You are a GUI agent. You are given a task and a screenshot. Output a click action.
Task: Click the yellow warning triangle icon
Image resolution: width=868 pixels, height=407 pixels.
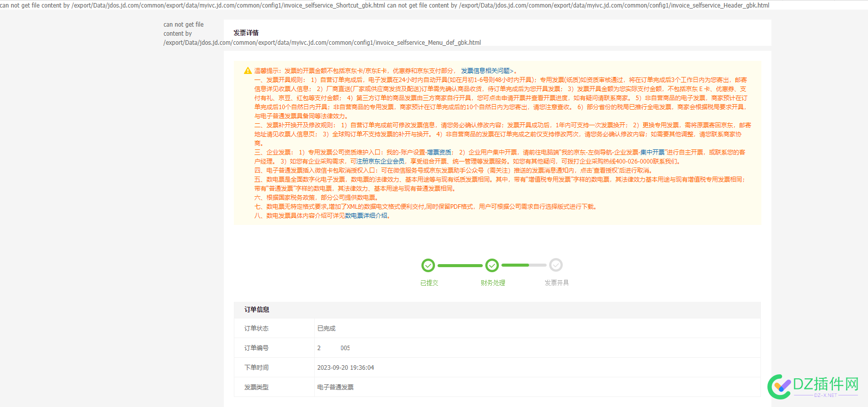(247, 71)
